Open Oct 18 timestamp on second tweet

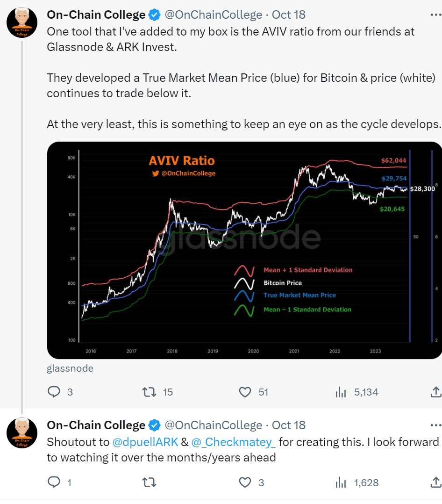(x=288, y=425)
